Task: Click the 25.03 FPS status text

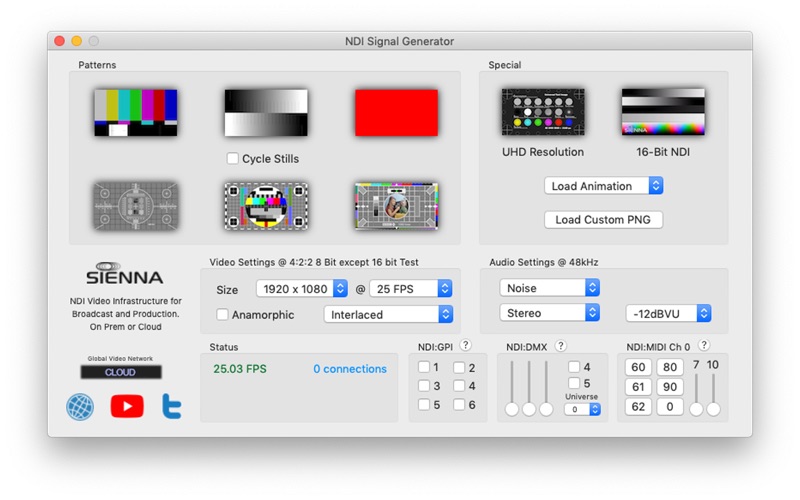Action: coord(240,369)
